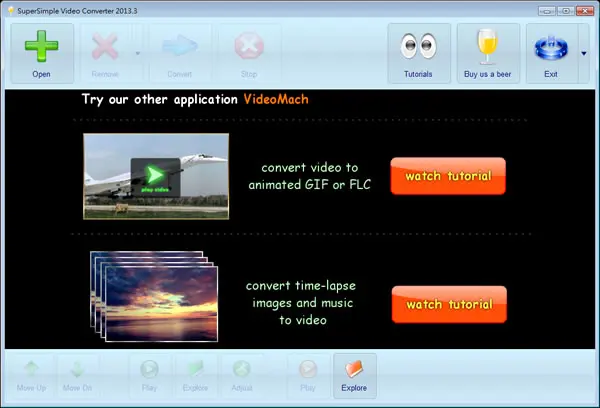Open the orange VideoMach link
Screen dimensions: 600x408
276,100
